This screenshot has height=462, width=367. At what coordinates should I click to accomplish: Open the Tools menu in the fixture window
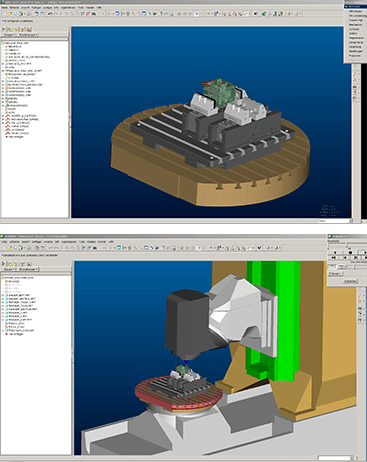pyautogui.click(x=81, y=7)
